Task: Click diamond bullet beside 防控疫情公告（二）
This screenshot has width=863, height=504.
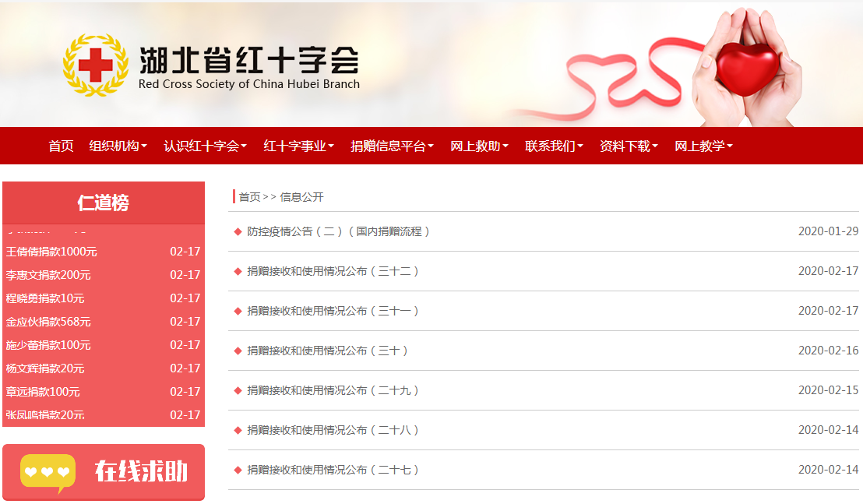Action: [x=238, y=231]
